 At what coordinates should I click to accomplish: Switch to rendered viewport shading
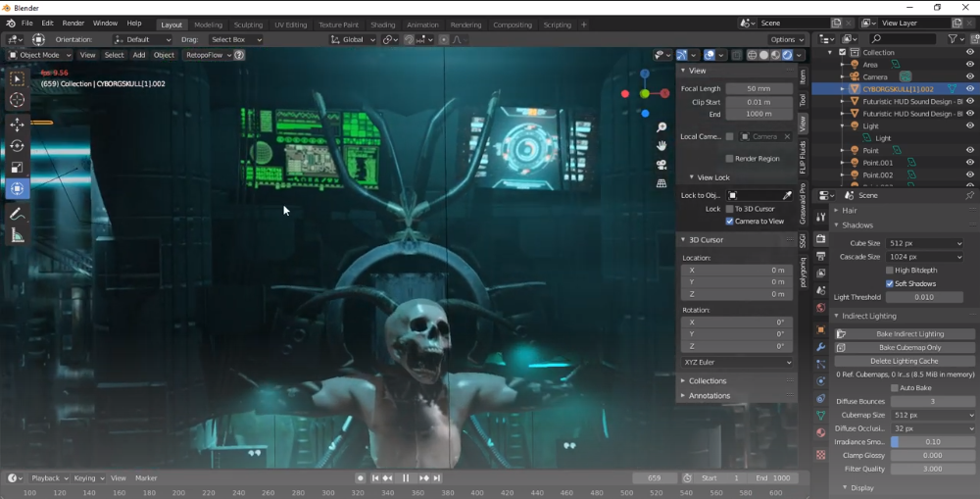[x=788, y=55]
